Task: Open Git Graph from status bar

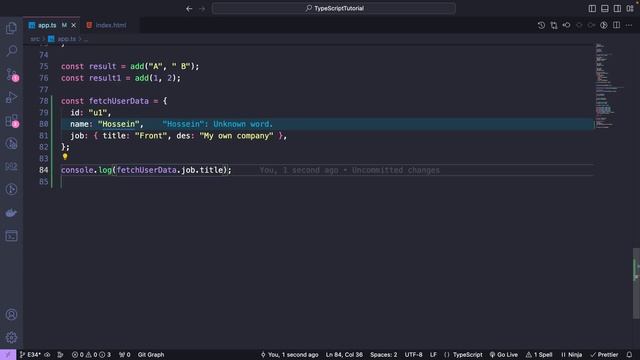Action: pos(151,355)
